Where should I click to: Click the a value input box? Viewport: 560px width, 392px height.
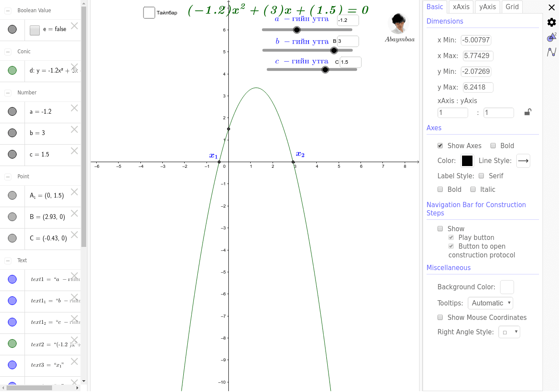348,20
